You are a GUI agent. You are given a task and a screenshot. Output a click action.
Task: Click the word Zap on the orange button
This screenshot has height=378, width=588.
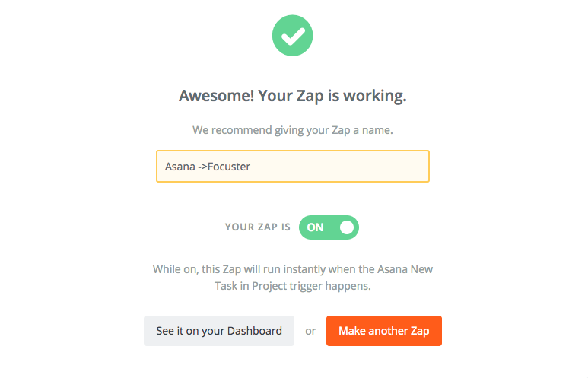click(420, 331)
